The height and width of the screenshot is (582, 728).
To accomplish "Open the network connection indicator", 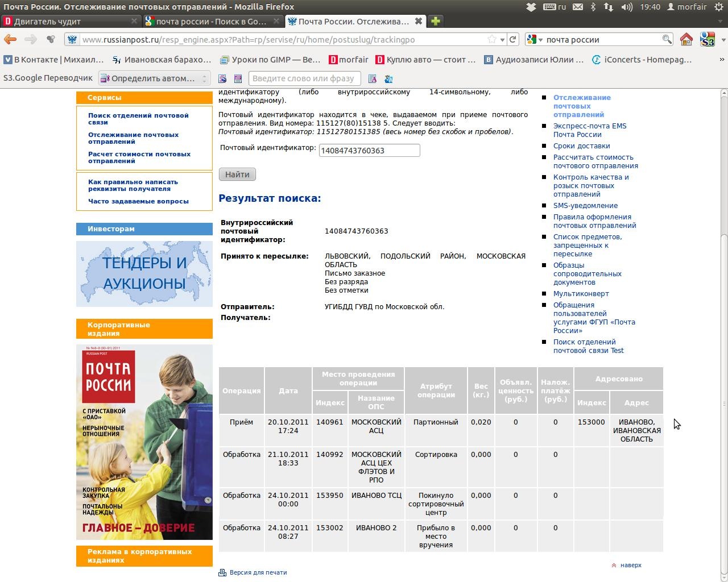I will 609,7.
